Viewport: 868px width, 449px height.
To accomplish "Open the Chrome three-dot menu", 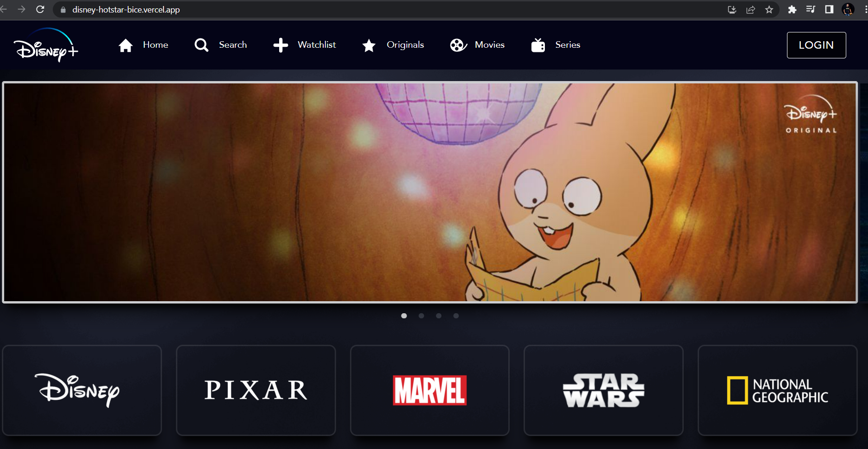I will pyautogui.click(x=864, y=9).
